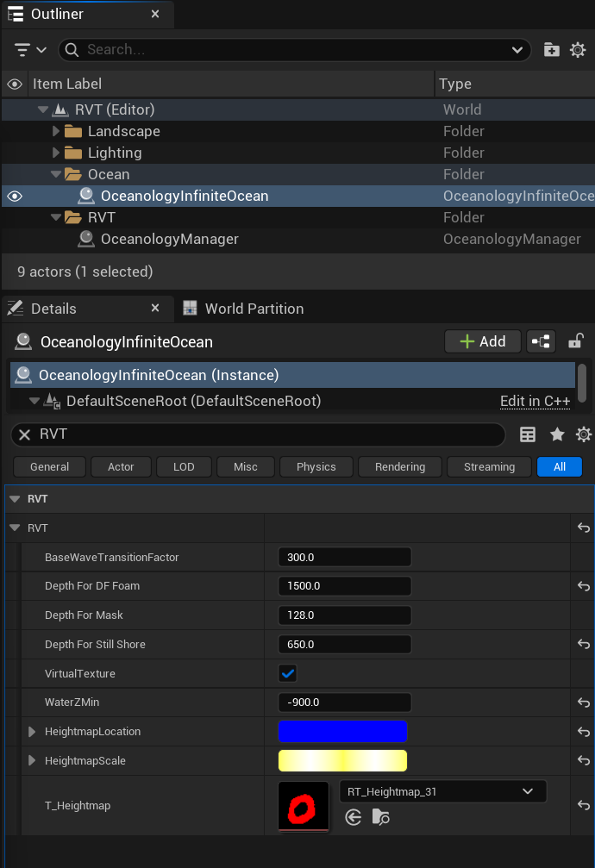595x868 pixels.
Task: Open Outliner settings gear
Action: tap(578, 50)
